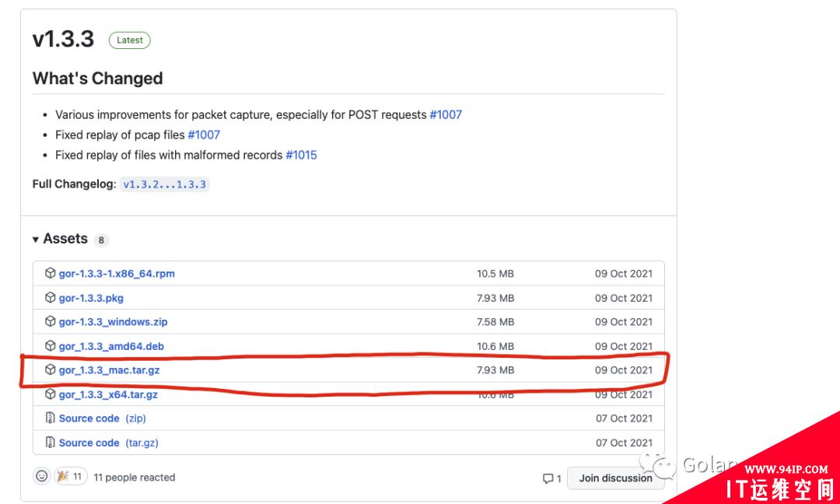Download the gor-1.3.3.pkg file
The height and width of the screenshot is (504, 840).
[91, 298]
